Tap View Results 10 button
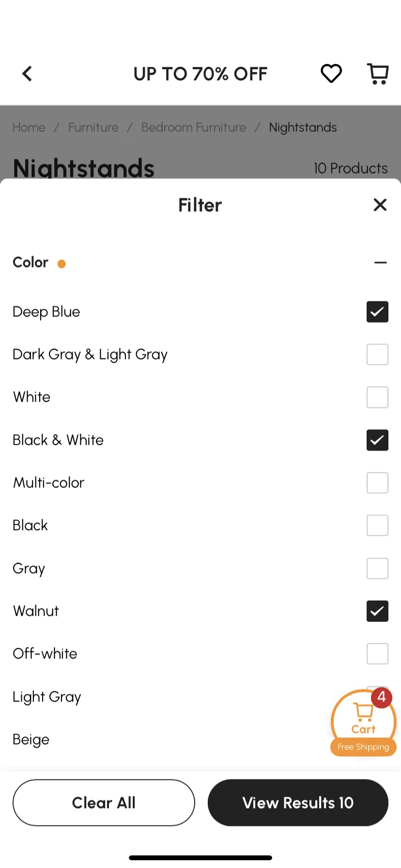This screenshot has width=401, height=868. (x=298, y=803)
